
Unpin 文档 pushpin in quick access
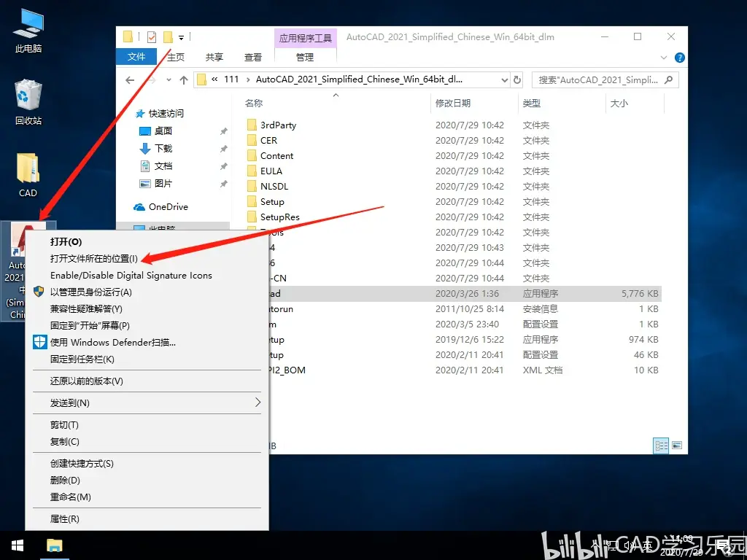point(223,166)
